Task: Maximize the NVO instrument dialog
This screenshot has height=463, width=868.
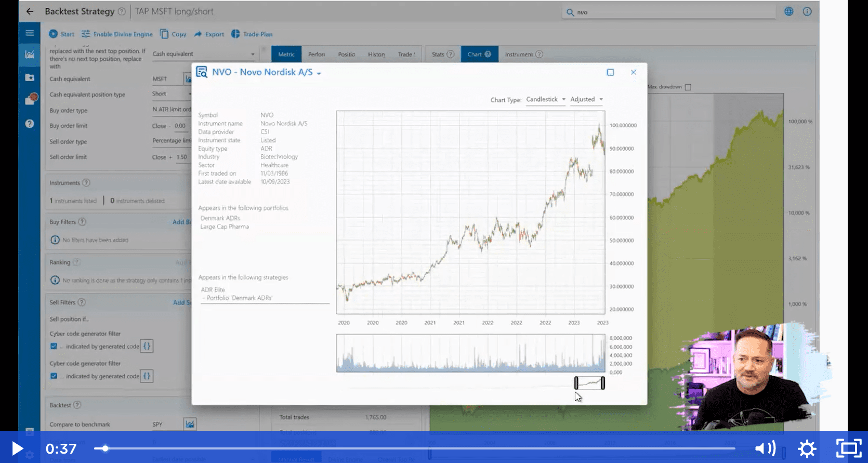Action: [x=611, y=72]
